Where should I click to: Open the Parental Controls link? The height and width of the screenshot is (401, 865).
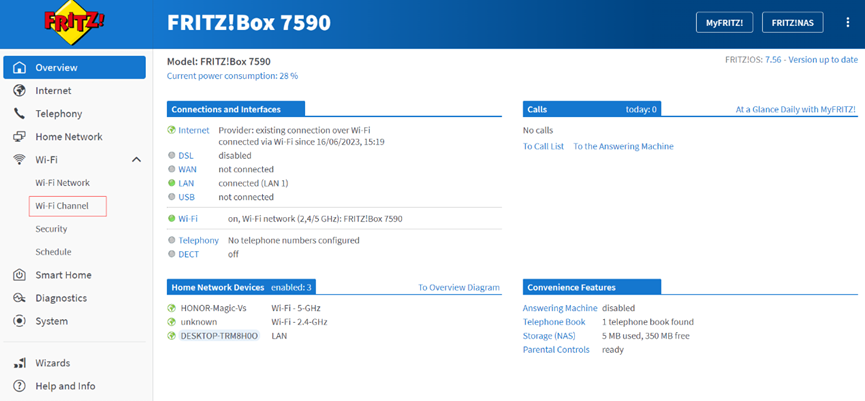pos(556,350)
